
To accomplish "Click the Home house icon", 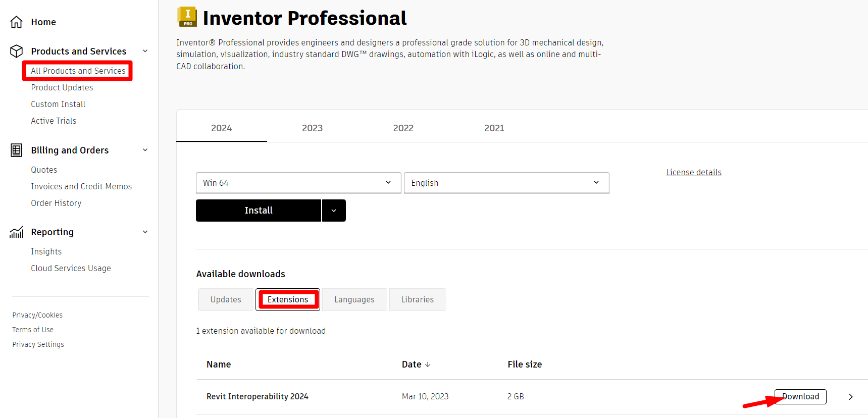I will [17, 22].
